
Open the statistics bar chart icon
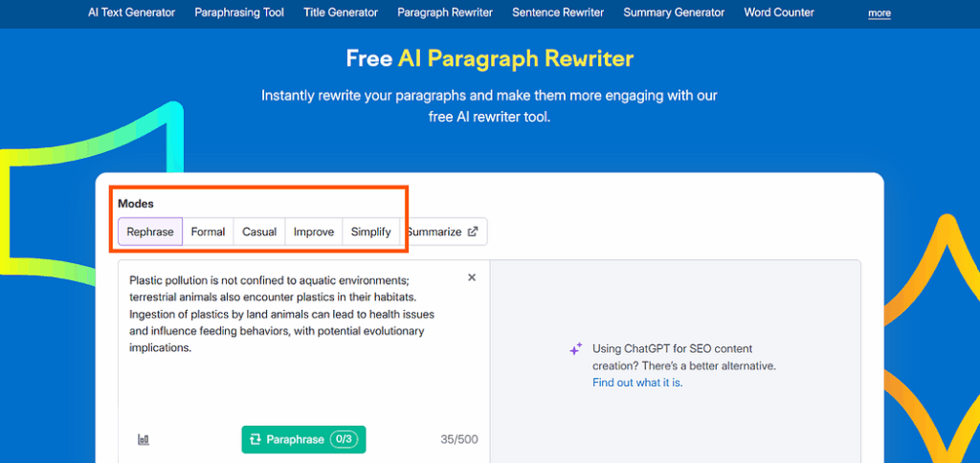point(144,440)
